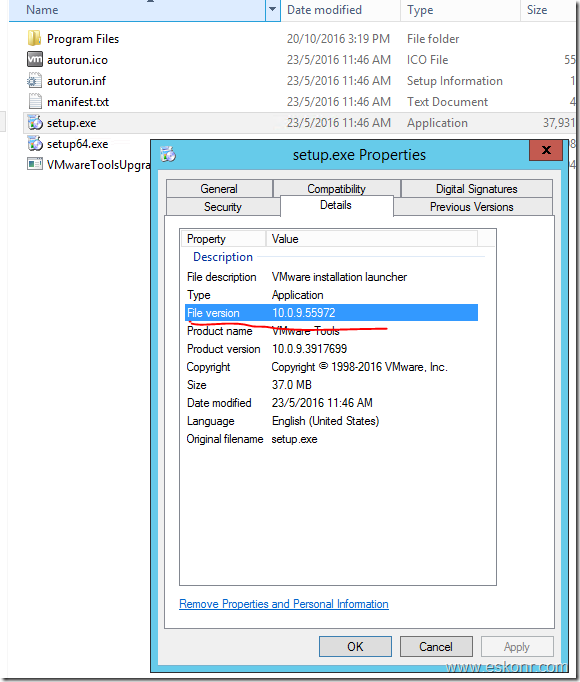
Task: Select the autorun.ico VMware icon
Action: [34, 59]
